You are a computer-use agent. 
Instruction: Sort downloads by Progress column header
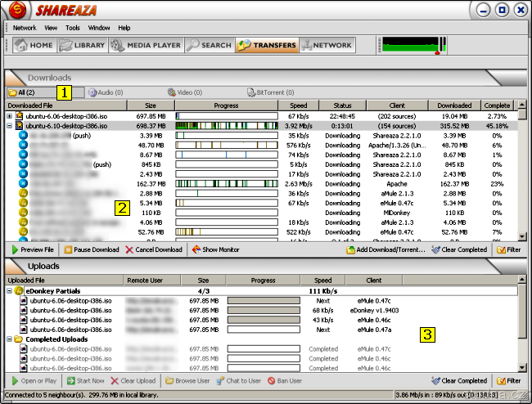click(226, 105)
